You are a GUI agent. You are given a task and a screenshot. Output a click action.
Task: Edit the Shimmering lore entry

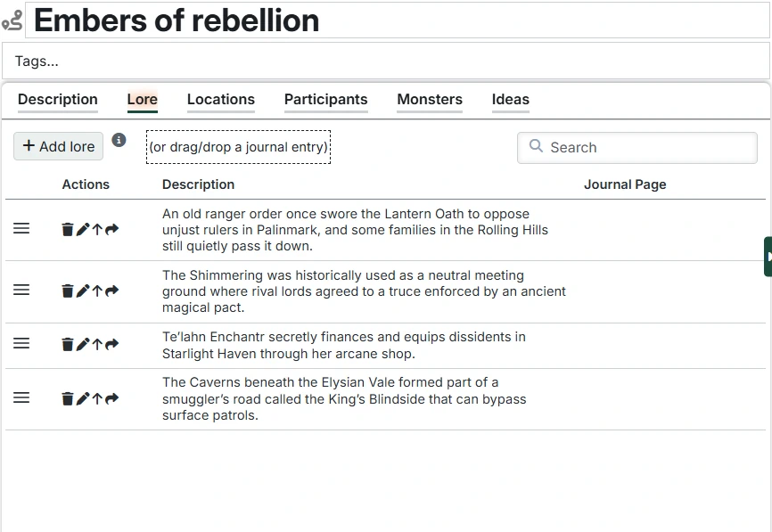83,291
